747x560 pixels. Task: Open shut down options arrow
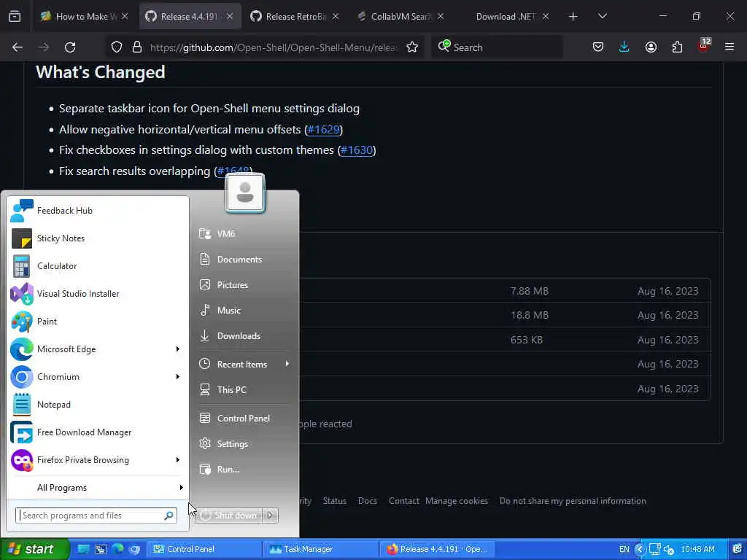(270, 516)
